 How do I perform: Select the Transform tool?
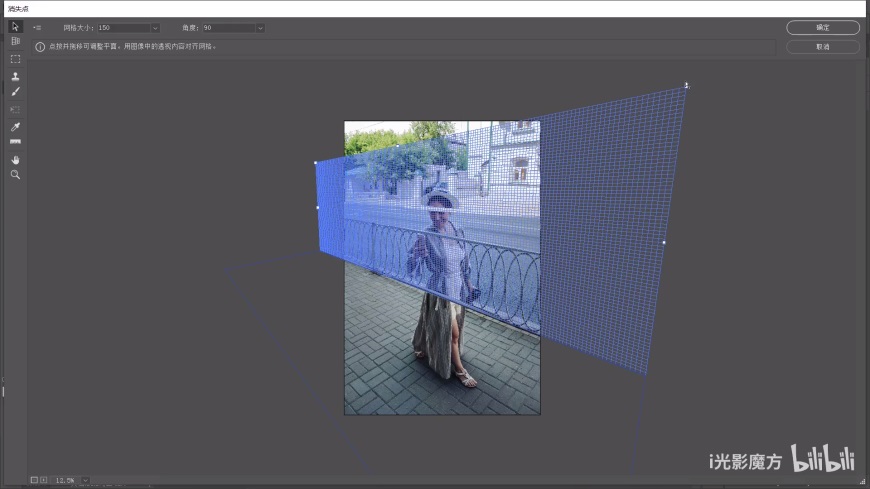tap(15, 109)
